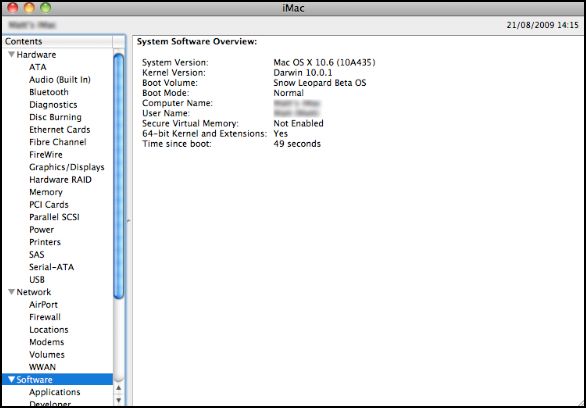Select AirPort under Network
This screenshot has width=586, height=408.
click(x=43, y=305)
